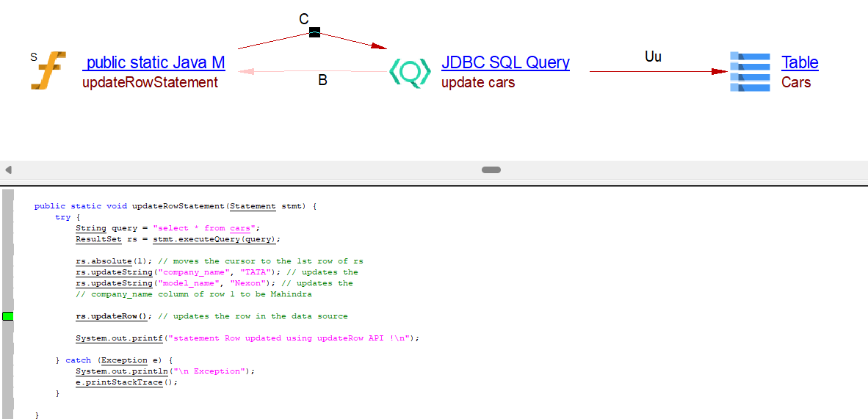Screen dimensions: 868x419
Task: Open the 'public static Java M' link
Action: pos(155,63)
